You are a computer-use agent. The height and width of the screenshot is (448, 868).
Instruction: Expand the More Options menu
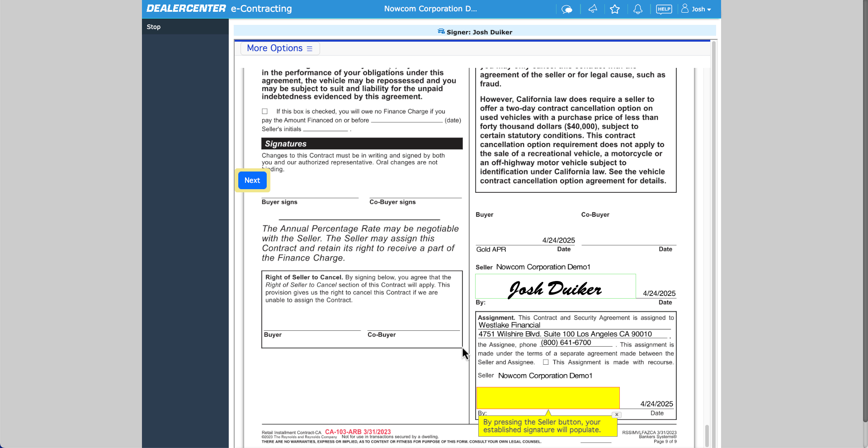coord(280,48)
